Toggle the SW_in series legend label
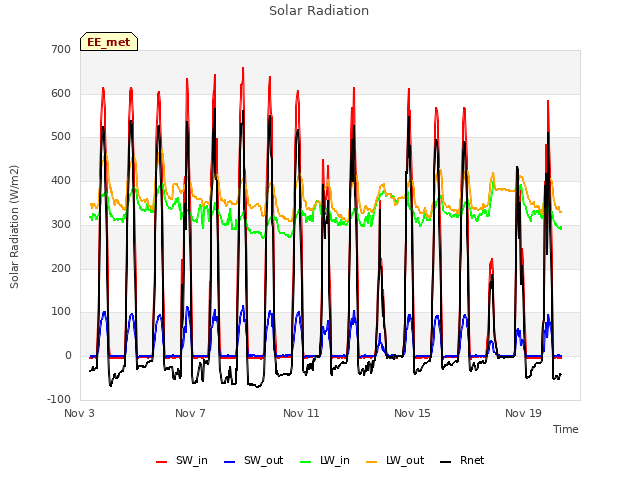 click(191, 461)
